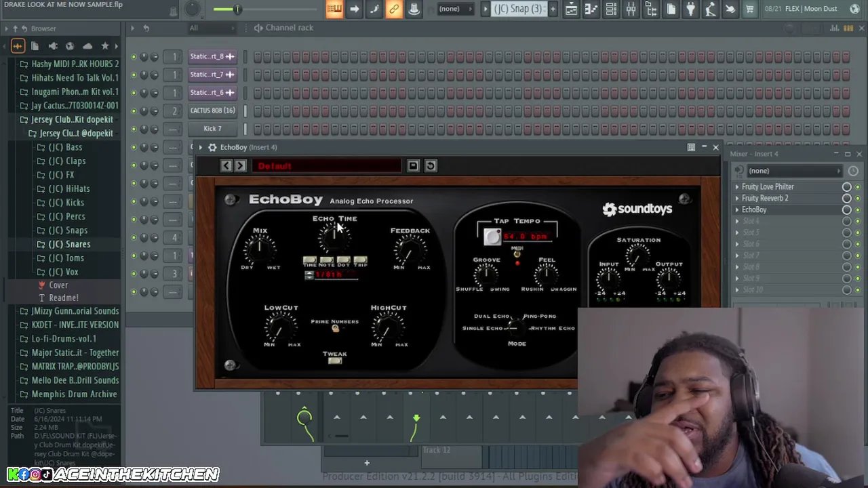Mute the Static..rt_8 channel green LED

134,56
